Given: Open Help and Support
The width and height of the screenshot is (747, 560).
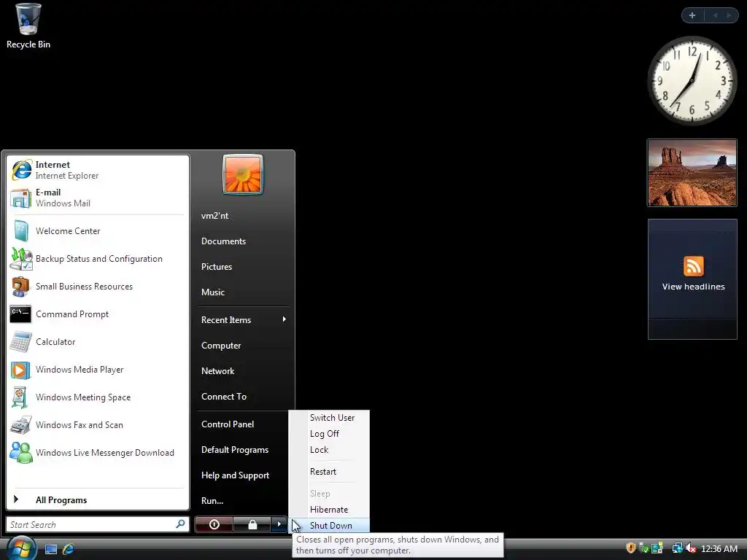Looking at the screenshot, I should click(x=242, y=475).
